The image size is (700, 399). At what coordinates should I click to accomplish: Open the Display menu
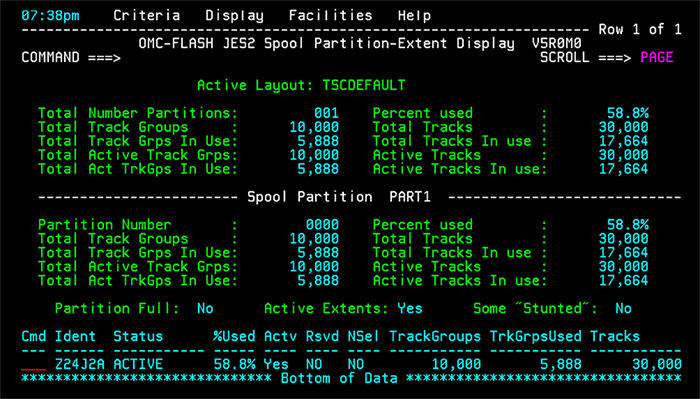(234, 16)
